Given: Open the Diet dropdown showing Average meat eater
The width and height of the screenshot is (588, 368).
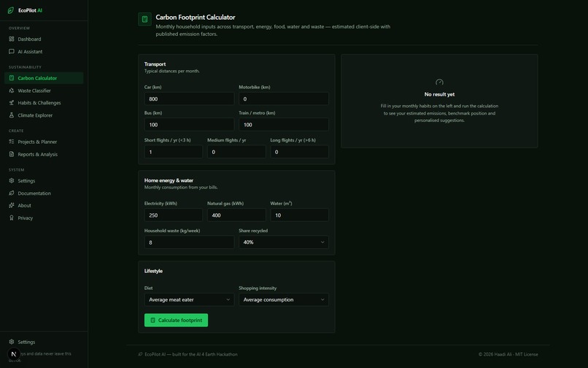Looking at the screenshot, I should point(189,299).
